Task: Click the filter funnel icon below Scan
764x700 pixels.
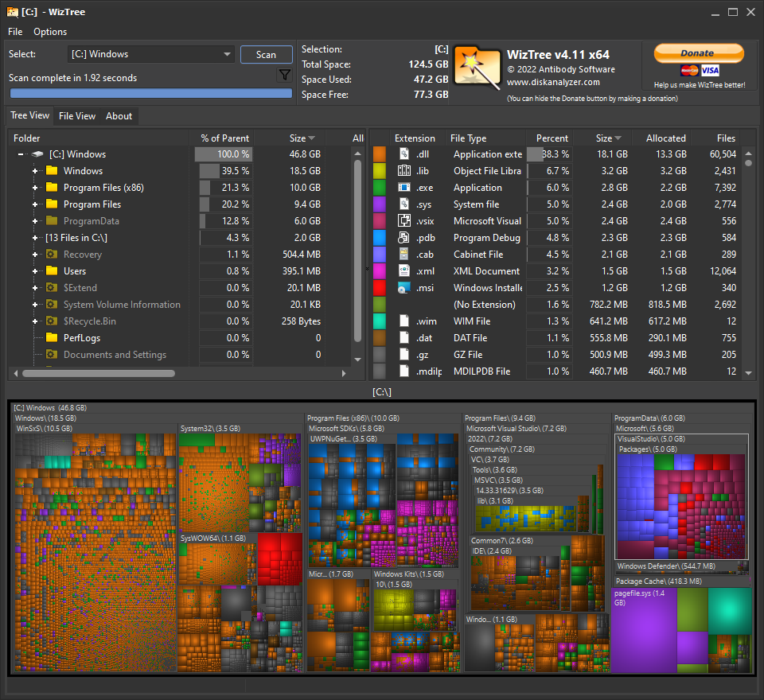Action: (284, 74)
